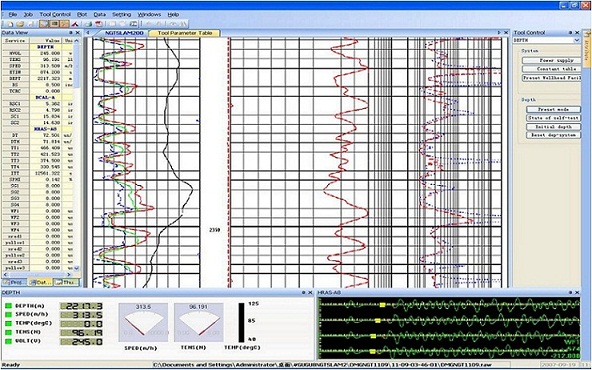Open the Tool Control menu
The height and width of the screenshot is (370, 592).
55,14
